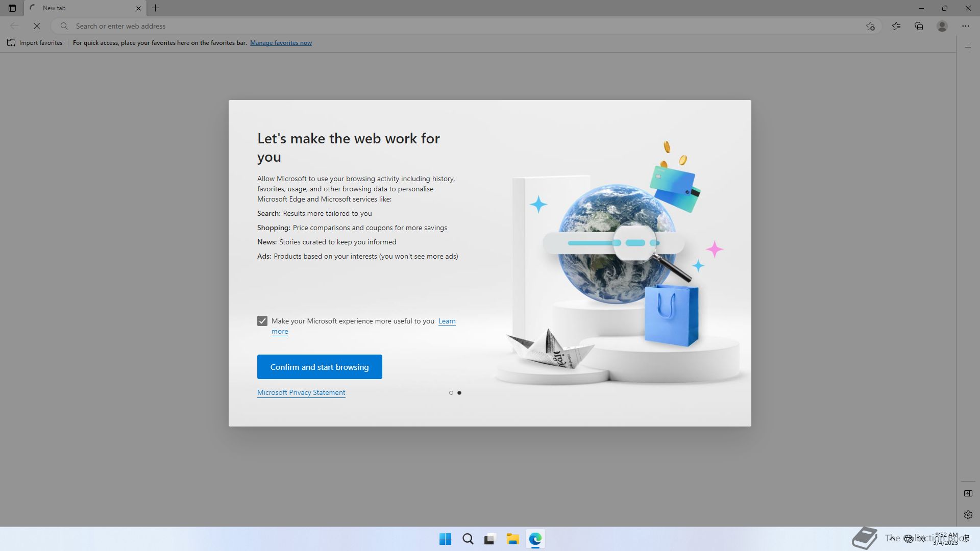Select the first page indicator dot
The image size is (980, 551).
click(451, 393)
